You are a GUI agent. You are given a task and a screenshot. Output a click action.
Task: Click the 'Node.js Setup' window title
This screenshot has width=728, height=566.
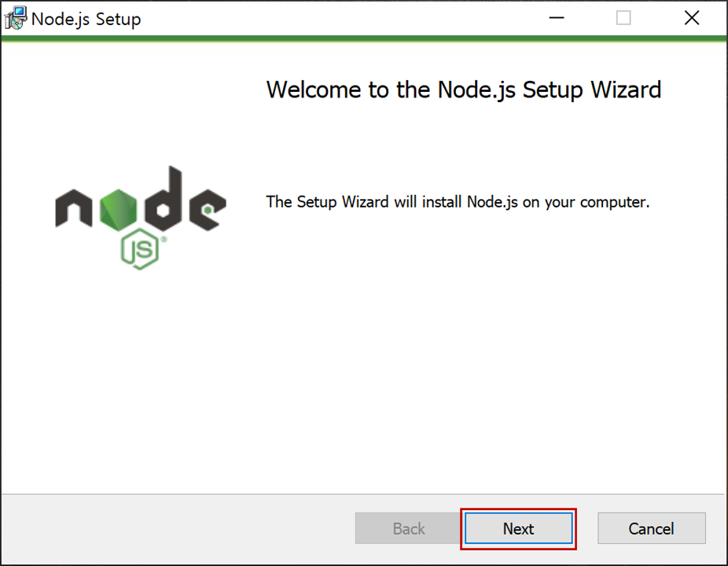tap(86, 20)
